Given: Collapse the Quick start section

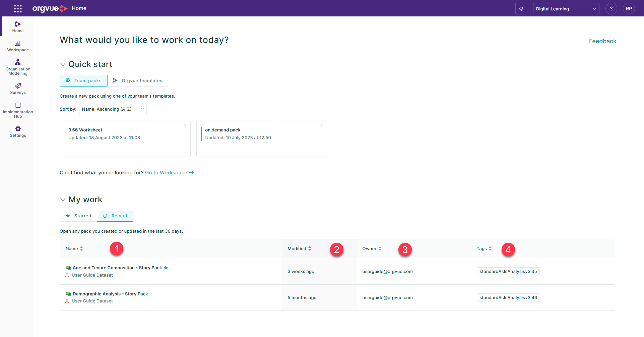Looking at the screenshot, I should [63, 64].
